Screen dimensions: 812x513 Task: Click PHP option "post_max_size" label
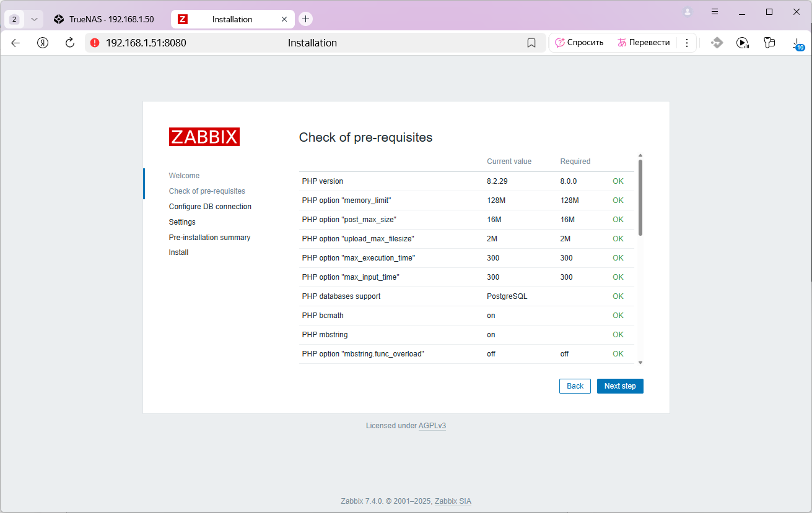pos(349,220)
